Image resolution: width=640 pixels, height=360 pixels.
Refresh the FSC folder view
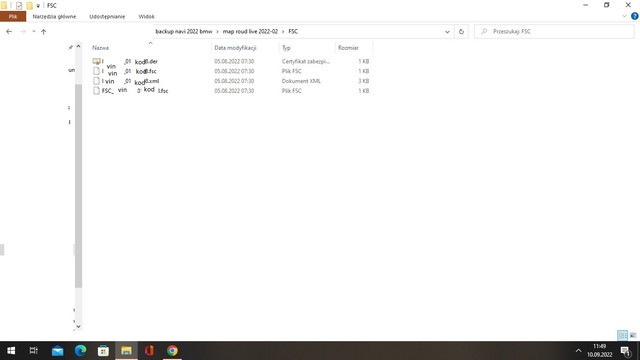point(461,31)
